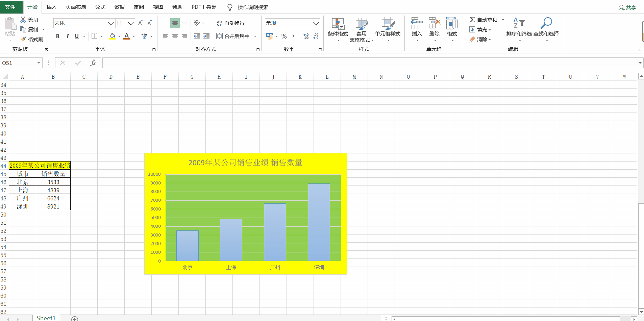
Task: Click the Insert cells (插入) icon
Action: (417, 23)
